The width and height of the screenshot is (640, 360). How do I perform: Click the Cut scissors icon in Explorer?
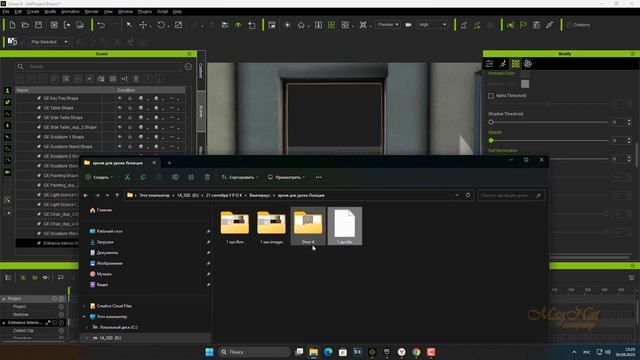[127, 177]
